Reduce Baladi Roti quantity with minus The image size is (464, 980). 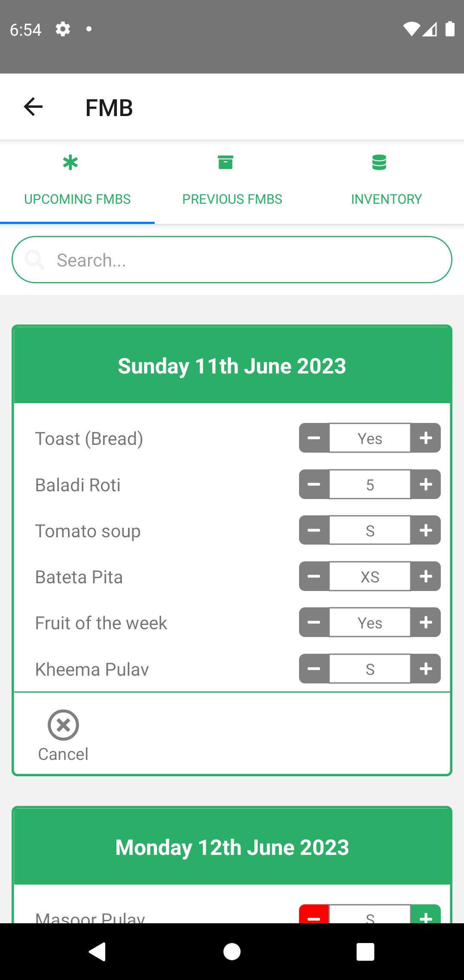[314, 484]
